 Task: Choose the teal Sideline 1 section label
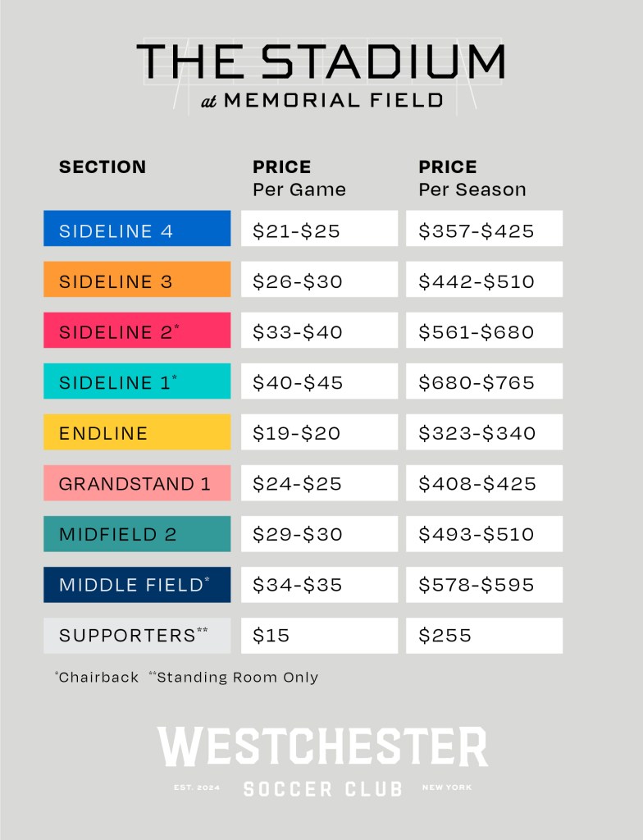tap(137, 381)
